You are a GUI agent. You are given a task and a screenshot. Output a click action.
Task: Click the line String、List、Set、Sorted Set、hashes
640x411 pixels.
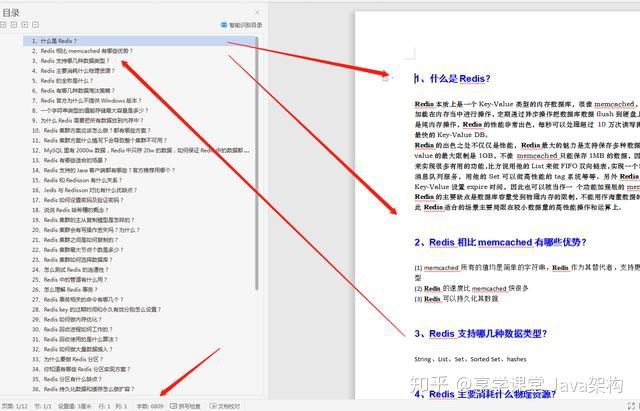click(470, 360)
